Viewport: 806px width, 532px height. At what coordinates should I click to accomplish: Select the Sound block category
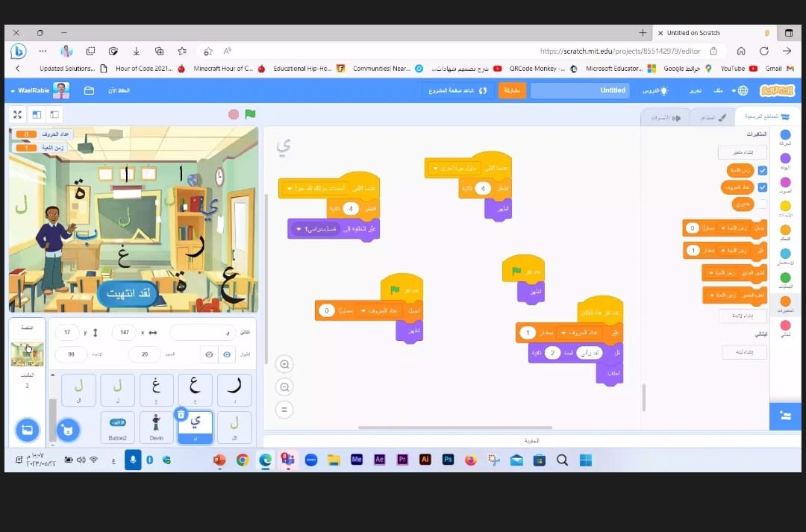[x=785, y=185]
